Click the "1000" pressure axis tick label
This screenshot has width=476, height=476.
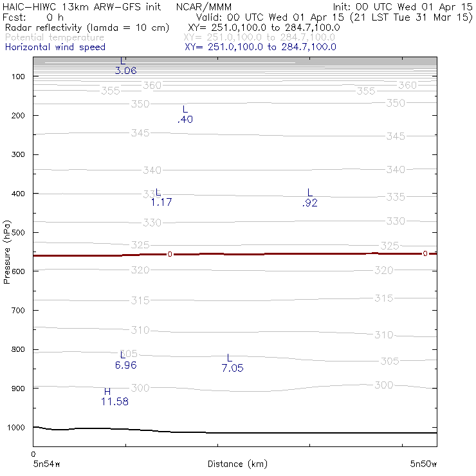(x=16, y=427)
